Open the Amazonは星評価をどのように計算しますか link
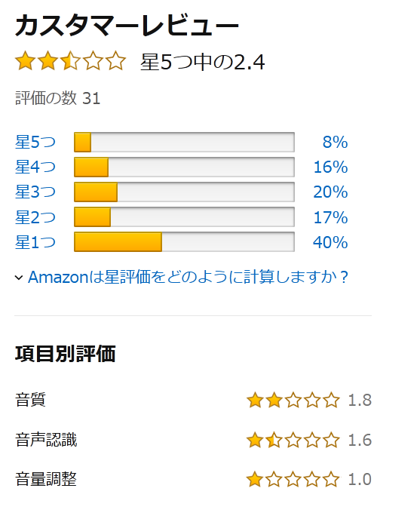This screenshot has width=420, height=519. [188, 277]
